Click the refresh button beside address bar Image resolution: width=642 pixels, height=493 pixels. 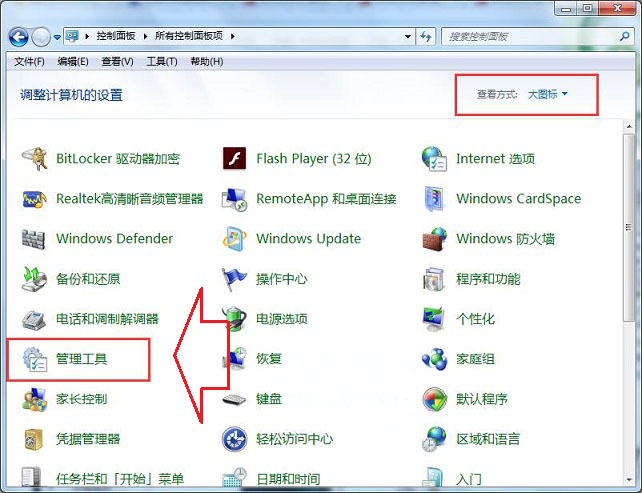(426, 36)
